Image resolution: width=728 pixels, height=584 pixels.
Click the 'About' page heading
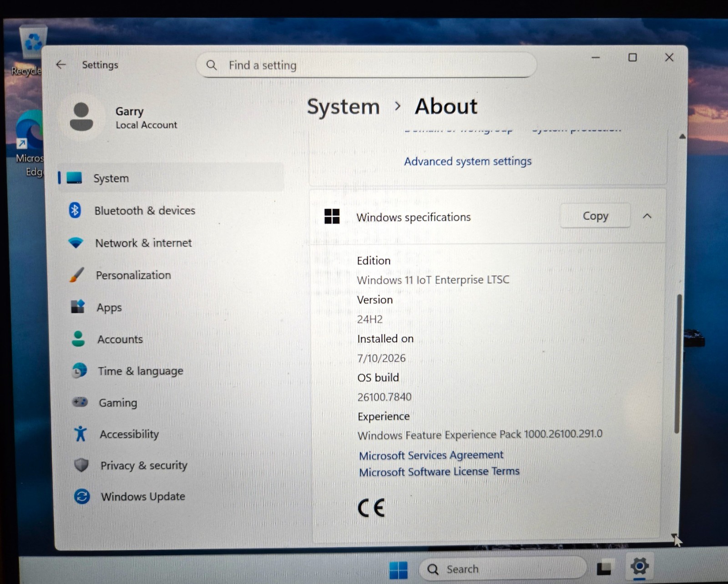(446, 107)
